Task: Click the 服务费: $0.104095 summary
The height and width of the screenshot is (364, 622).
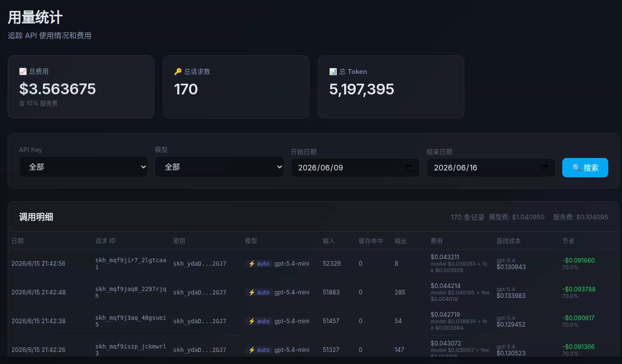Action: coord(580,217)
